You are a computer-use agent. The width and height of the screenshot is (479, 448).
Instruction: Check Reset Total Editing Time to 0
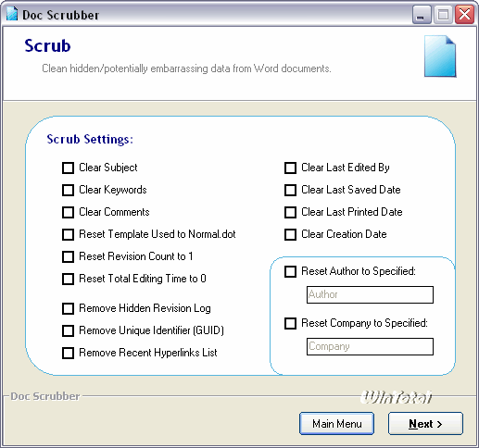[68, 280]
